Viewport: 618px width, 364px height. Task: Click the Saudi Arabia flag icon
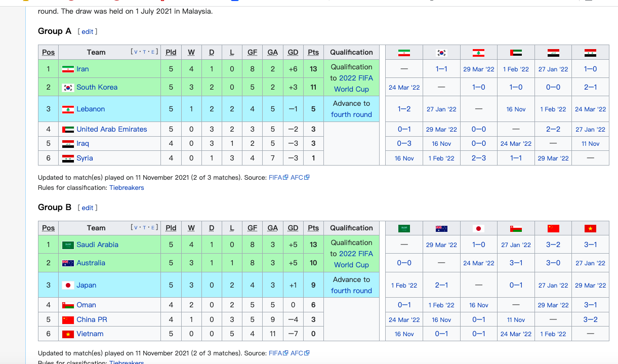pos(68,245)
